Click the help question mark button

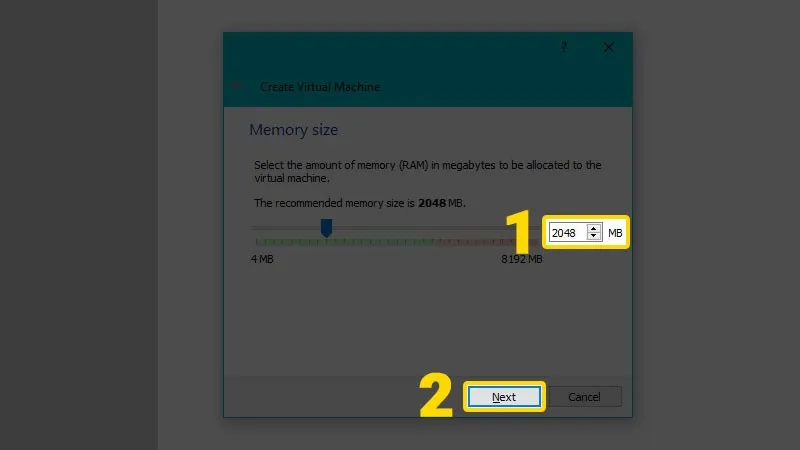(x=564, y=47)
